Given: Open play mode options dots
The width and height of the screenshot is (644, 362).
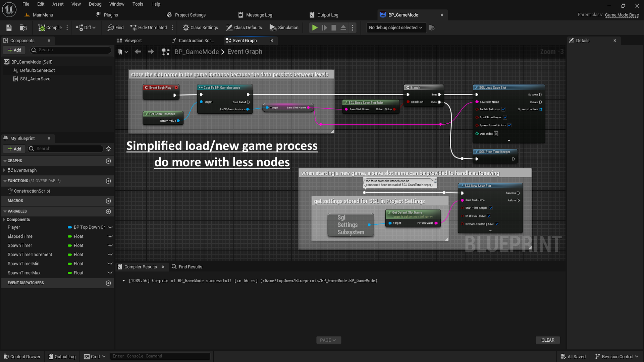Looking at the screenshot, I should pyautogui.click(x=353, y=28).
